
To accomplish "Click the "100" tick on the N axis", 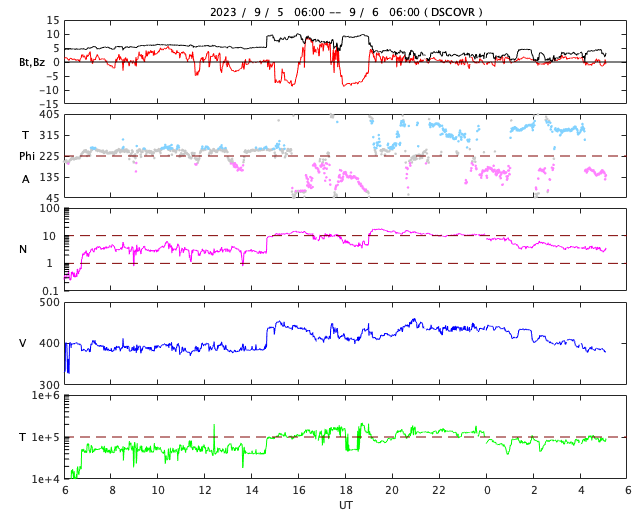I will click(49, 209).
